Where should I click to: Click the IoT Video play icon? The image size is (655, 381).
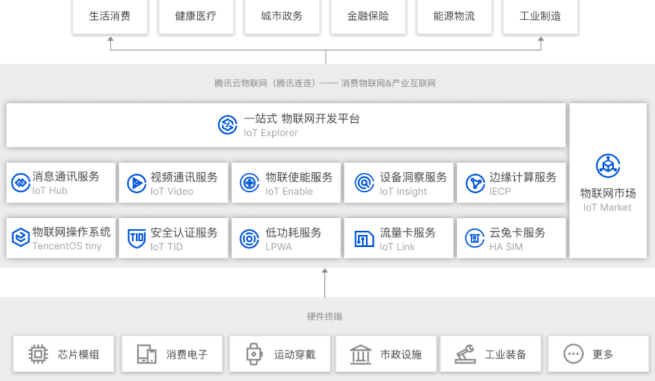[137, 183]
